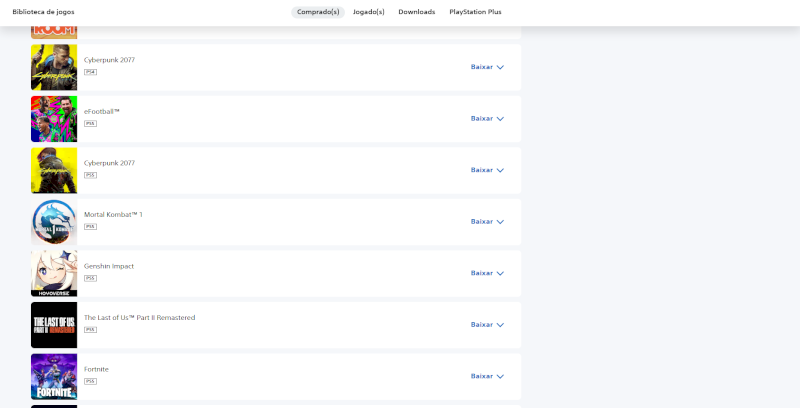
Task: Select the Downloads tab
Action: point(417,12)
